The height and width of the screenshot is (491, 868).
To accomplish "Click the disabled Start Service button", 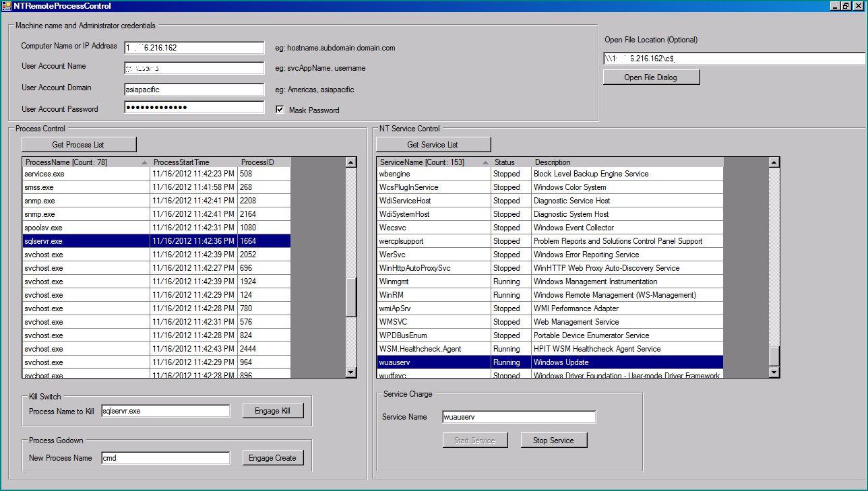I will [x=474, y=440].
